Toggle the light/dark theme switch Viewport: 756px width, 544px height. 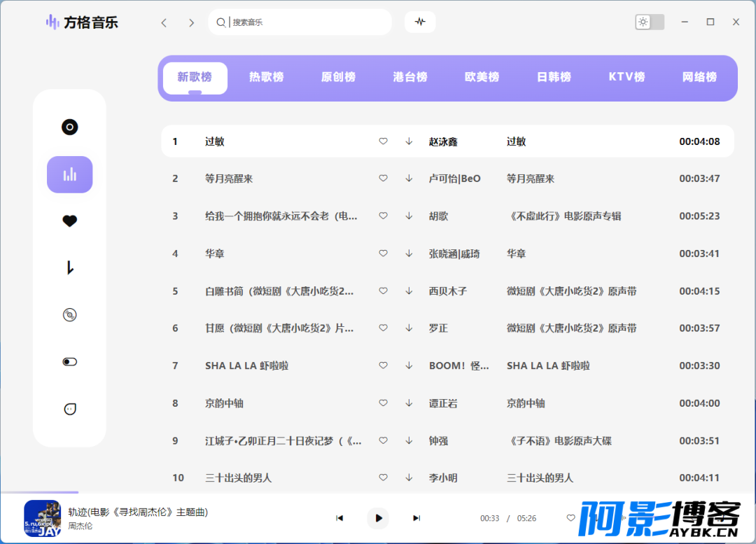[650, 22]
